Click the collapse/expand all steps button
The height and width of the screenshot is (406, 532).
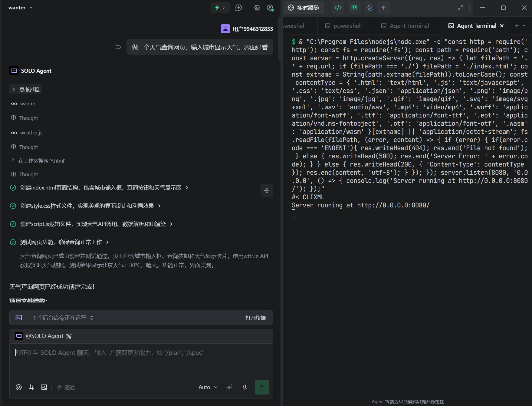click(x=267, y=190)
